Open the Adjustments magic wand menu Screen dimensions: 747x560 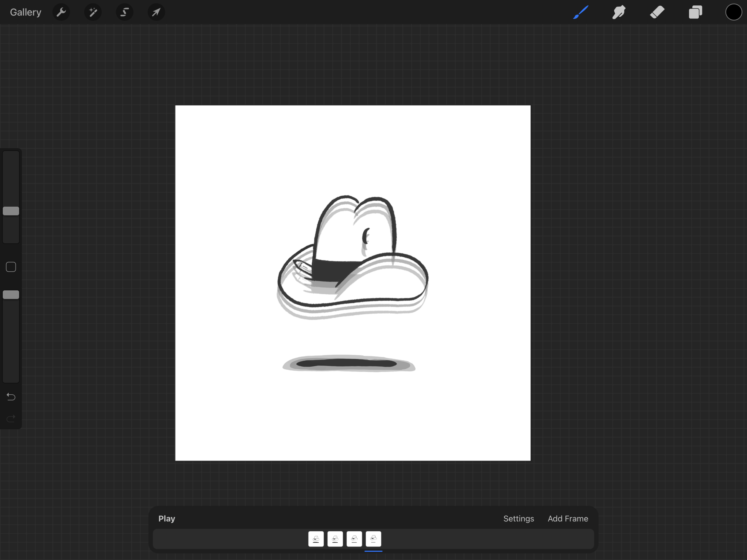pyautogui.click(x=93, y=13)
